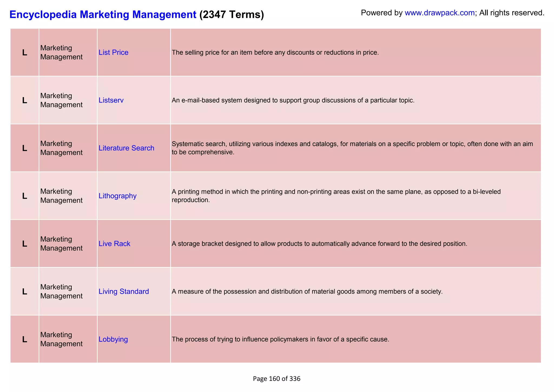
Task: Click Marketing Management in the Lobbying row
Action: [61, 339]
